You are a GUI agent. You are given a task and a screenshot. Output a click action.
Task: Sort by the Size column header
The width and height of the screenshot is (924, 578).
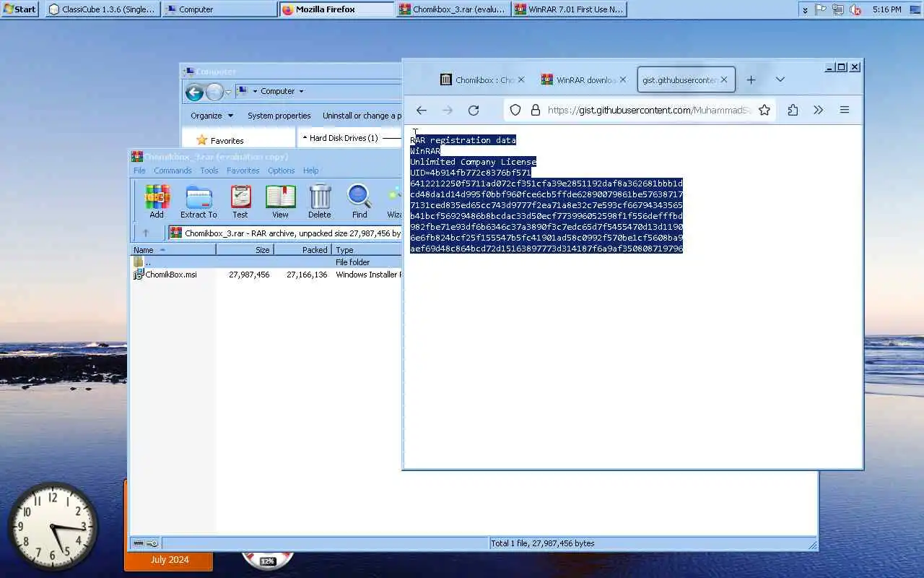245,250
